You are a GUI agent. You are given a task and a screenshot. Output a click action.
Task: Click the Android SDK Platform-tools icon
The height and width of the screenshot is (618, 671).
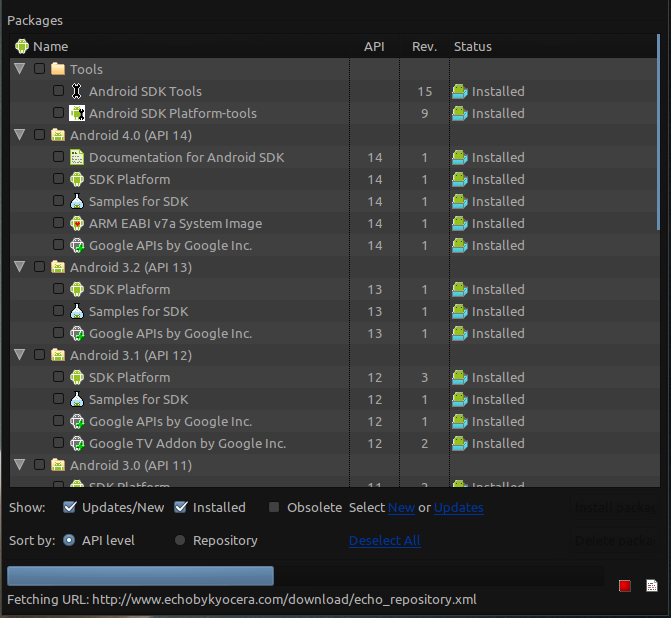[x=77, y=113]
